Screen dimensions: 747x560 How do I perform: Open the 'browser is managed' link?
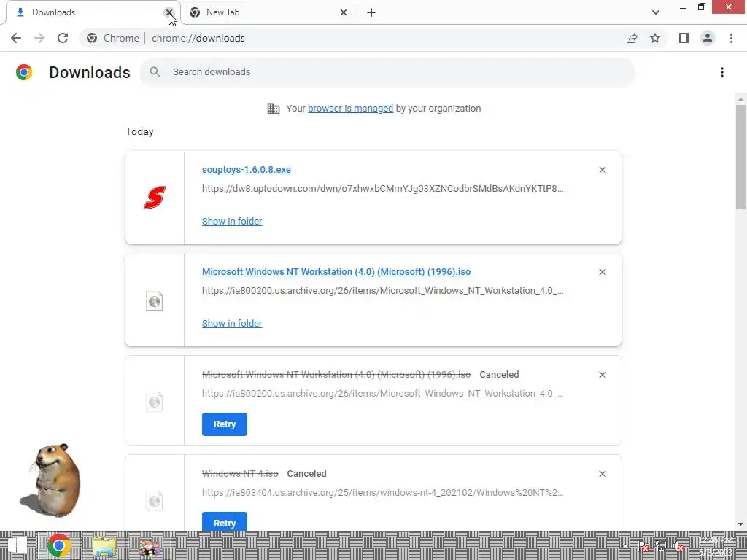pyautogui.click(x=351, y=108)
